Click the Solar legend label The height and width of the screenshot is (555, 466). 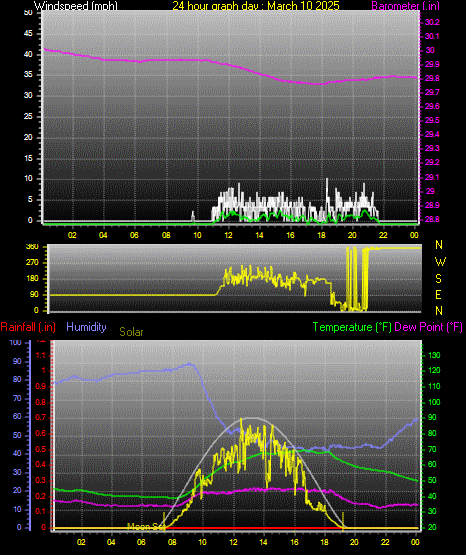coord(131,332)
